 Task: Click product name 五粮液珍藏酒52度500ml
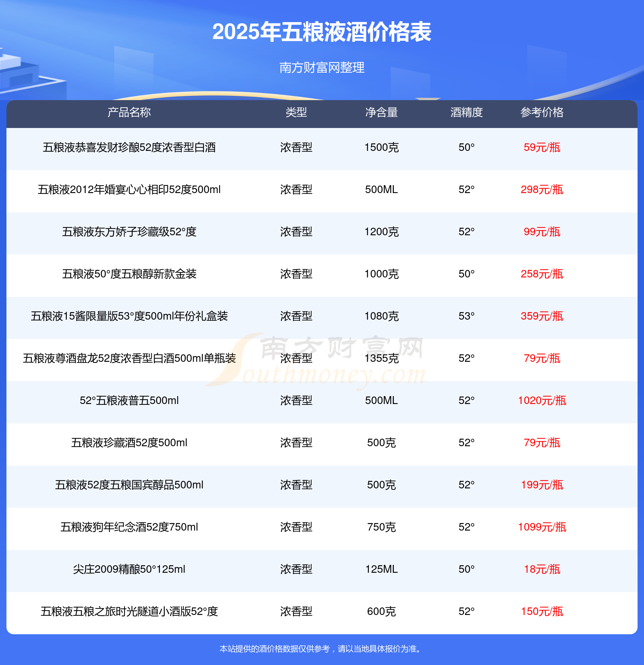(129, 443)
